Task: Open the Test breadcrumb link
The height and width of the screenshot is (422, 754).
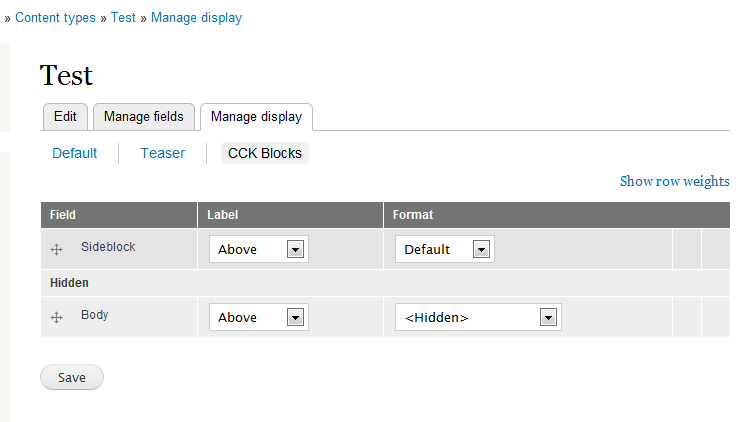Action: [123, 18]
